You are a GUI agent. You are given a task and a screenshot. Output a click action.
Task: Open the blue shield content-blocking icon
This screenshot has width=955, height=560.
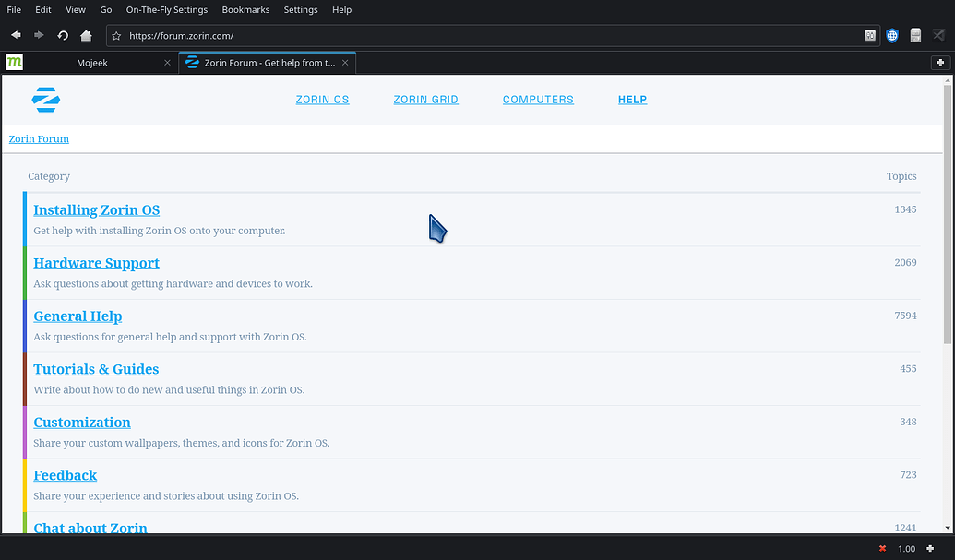[x=891, y=35]
